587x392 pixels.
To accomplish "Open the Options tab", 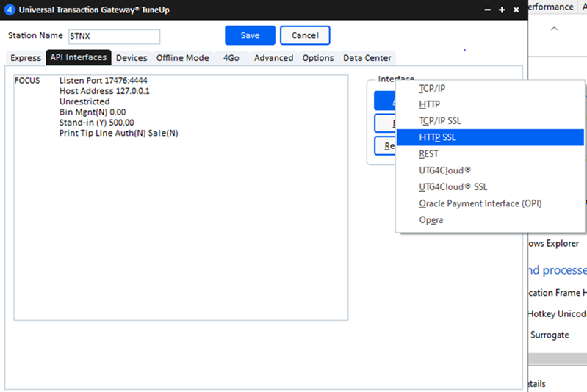I will [318, 58].
